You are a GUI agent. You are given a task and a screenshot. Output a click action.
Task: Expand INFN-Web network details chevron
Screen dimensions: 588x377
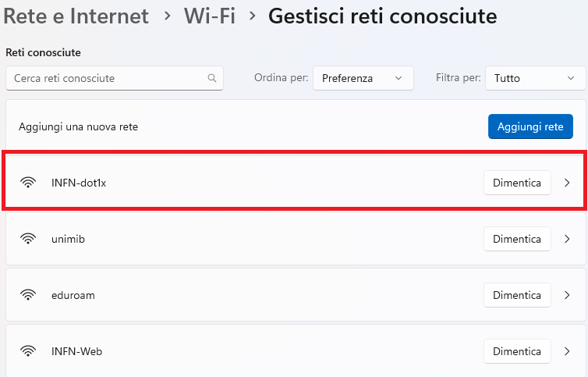(567, 352)
